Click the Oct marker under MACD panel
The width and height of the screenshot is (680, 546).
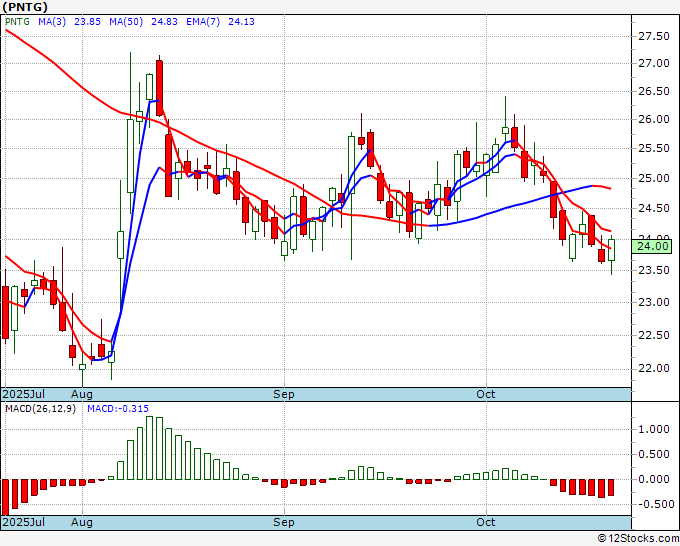click(x=486, y=522)
